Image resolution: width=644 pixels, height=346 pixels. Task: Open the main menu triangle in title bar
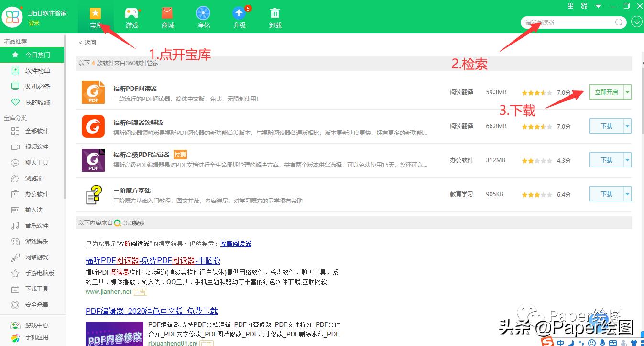coord(598,7)
